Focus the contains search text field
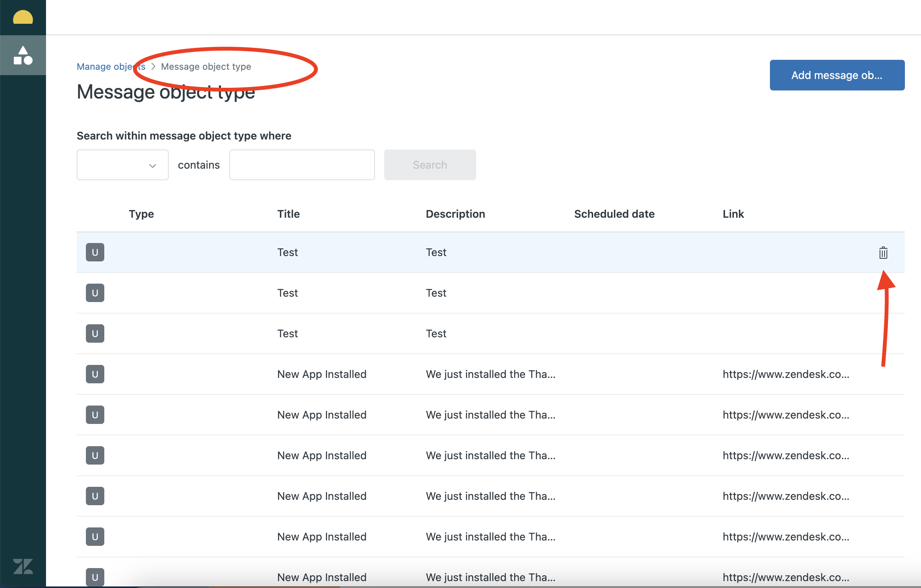Image resolution: width=921 pixels, height=588 pixels. (302, 165)
